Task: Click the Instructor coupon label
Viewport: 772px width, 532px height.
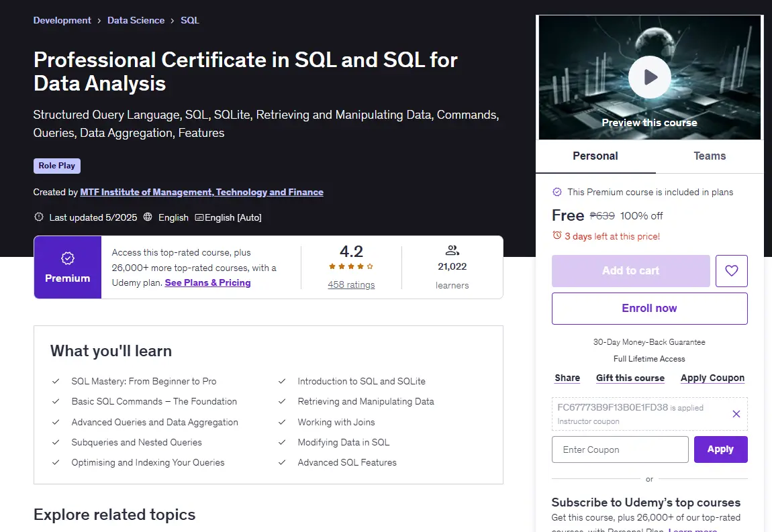Action: click(588, 421)
